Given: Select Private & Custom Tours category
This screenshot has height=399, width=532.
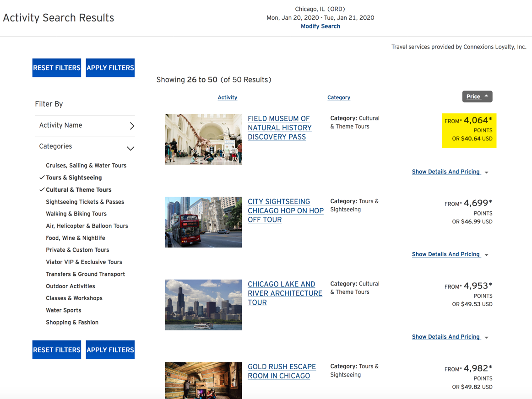Looking at the screenshot, I should click(77, 250).
